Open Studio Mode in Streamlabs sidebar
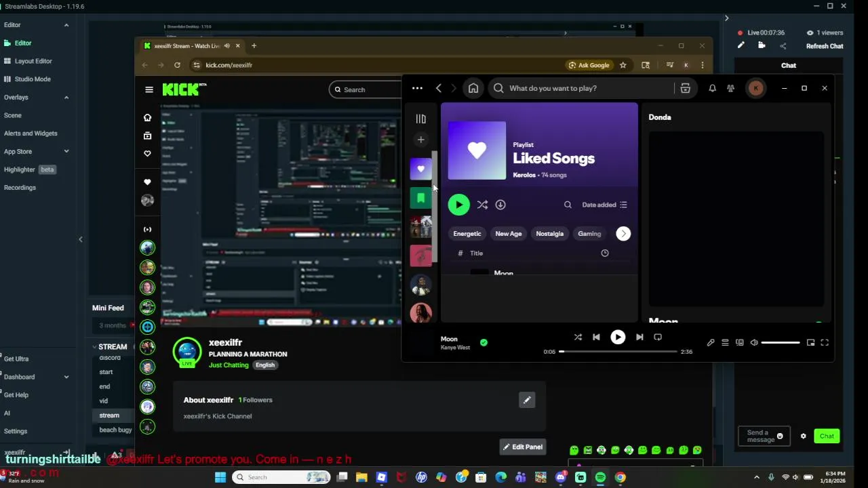This screenshot has width=868, height=488. 33,79
